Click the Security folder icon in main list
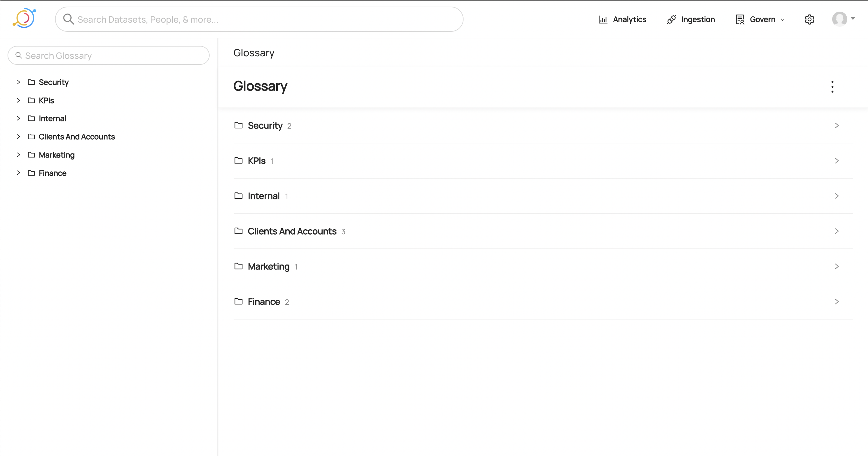Image resolution: width=868 pixels, height=456 pixels. pos(239,125)
